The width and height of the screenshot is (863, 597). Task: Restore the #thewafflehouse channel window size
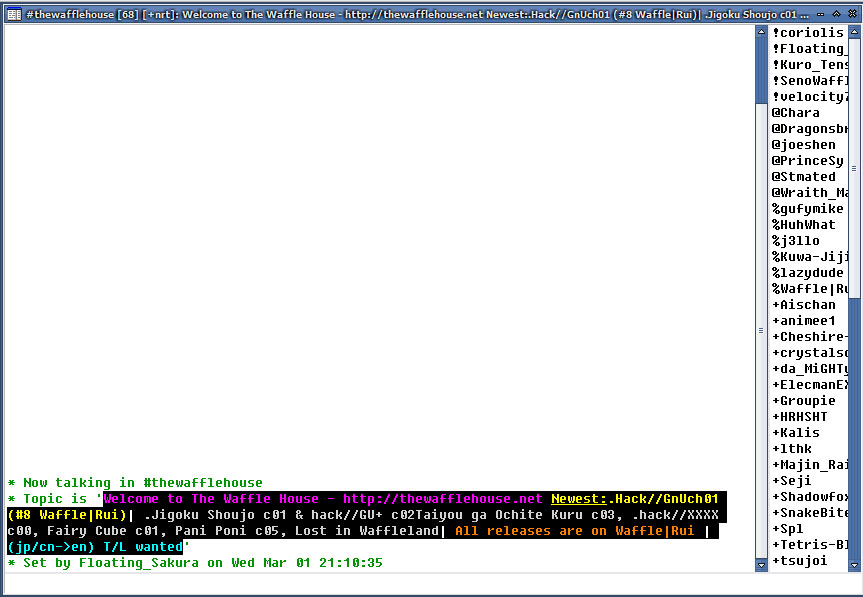(836, 14)
